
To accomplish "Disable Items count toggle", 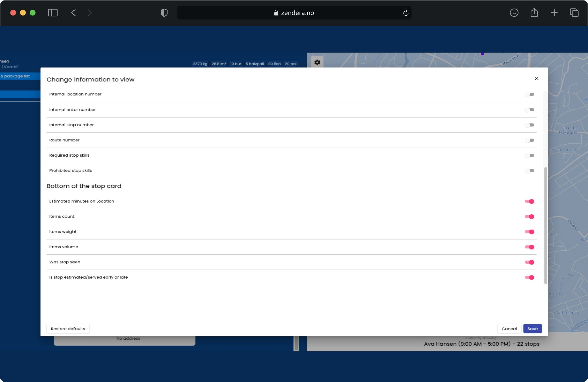I will 529,217.
